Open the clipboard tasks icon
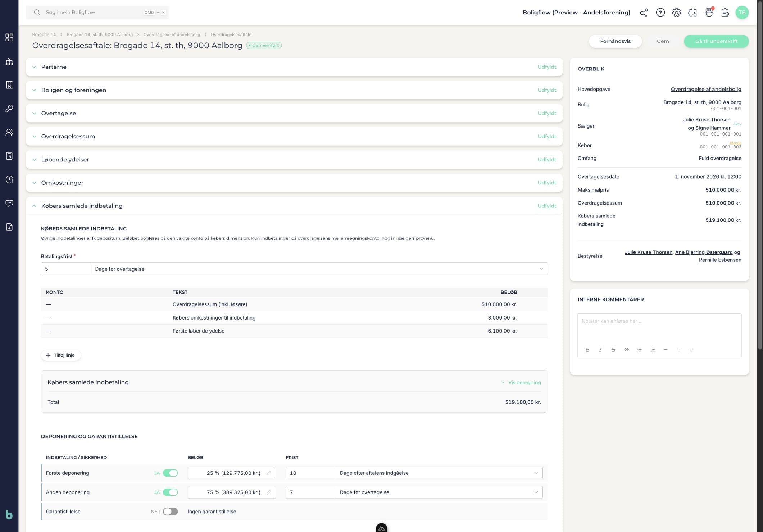The height and width of the screenshot is (532, 763). [x=725, y=13]
